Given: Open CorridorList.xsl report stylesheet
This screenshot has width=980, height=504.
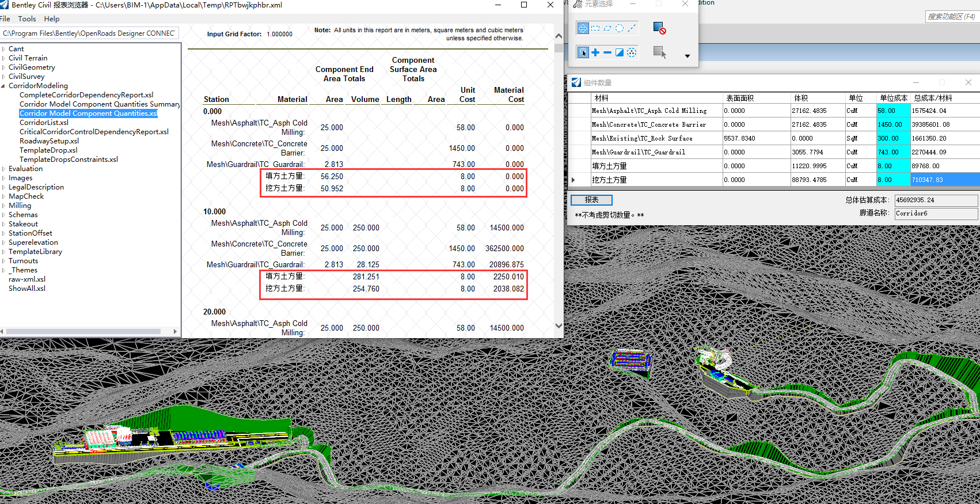Looking at the screenshot, I should pyautogui.click(x=44, y=123).
